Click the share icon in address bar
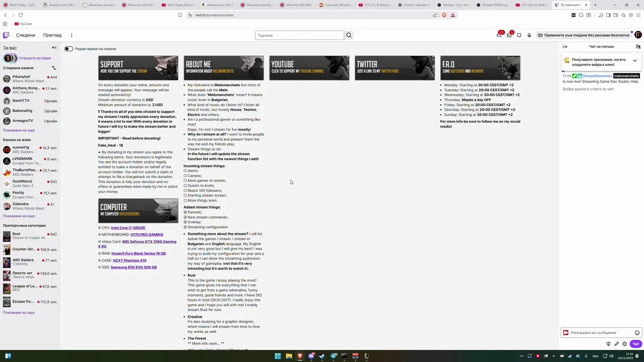644x362 pixels. [435, 15]
